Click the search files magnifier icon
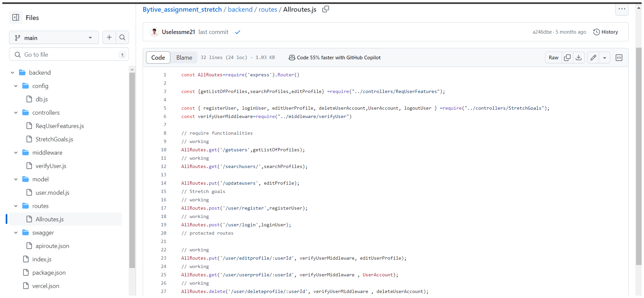The image size is (644, 298). 122,38
